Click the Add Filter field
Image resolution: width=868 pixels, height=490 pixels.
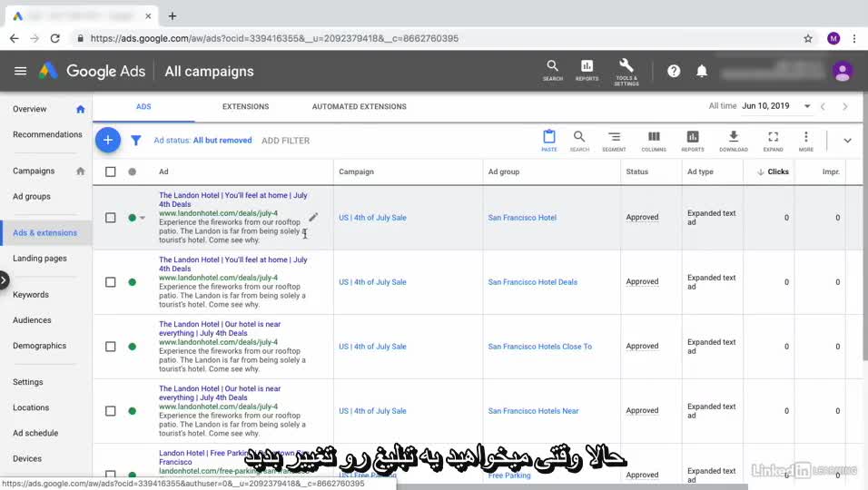point(285,141)
